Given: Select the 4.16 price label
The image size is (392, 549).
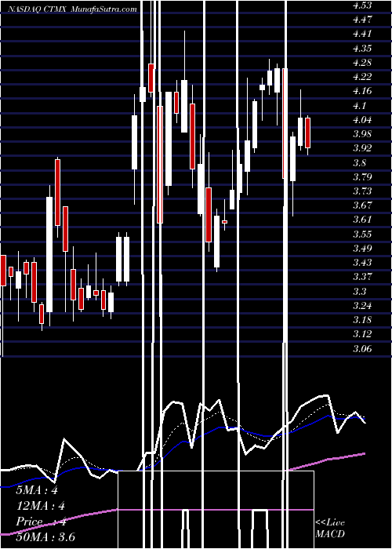Looking at the screenshot, I should tap(362, 91).
